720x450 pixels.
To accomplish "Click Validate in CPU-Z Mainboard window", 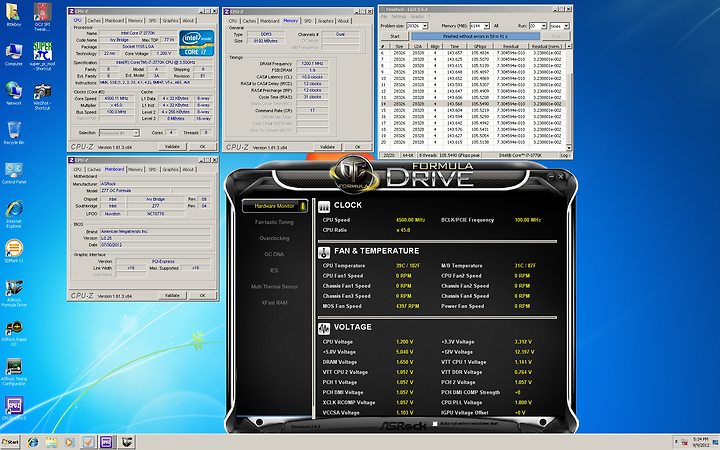I will click(172, 295).
